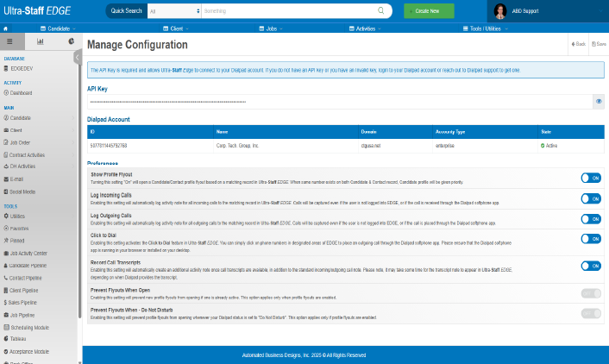Expand the Candidate sidebar submenu chevron
The width and height of the screenshot is (609, 364).
(x=72, y=117)
